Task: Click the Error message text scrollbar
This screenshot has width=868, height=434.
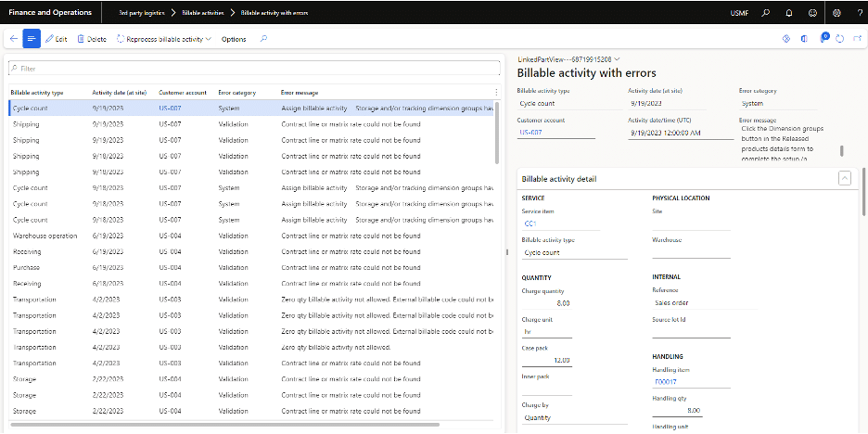Action: coord(842,150)
